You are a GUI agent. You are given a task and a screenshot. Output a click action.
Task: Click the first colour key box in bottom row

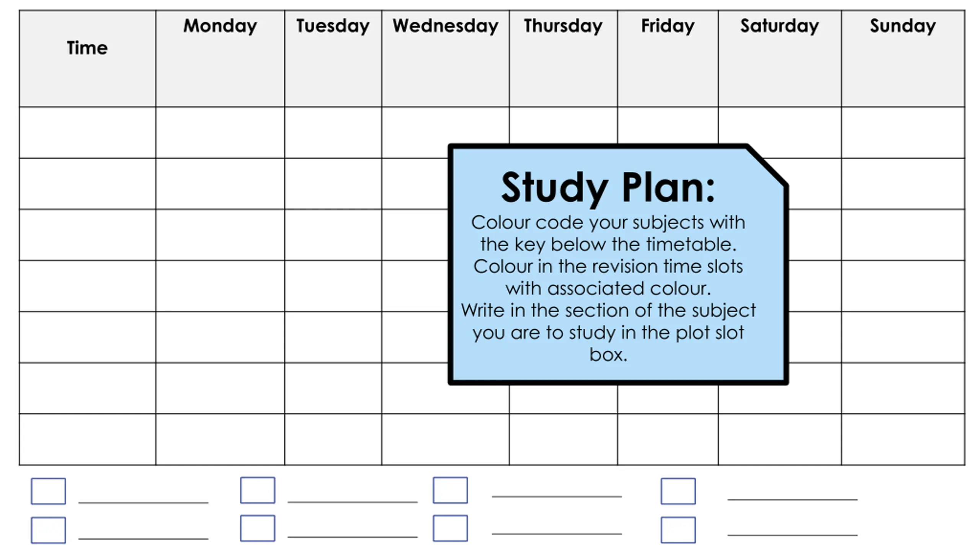[x=48, y=530]
